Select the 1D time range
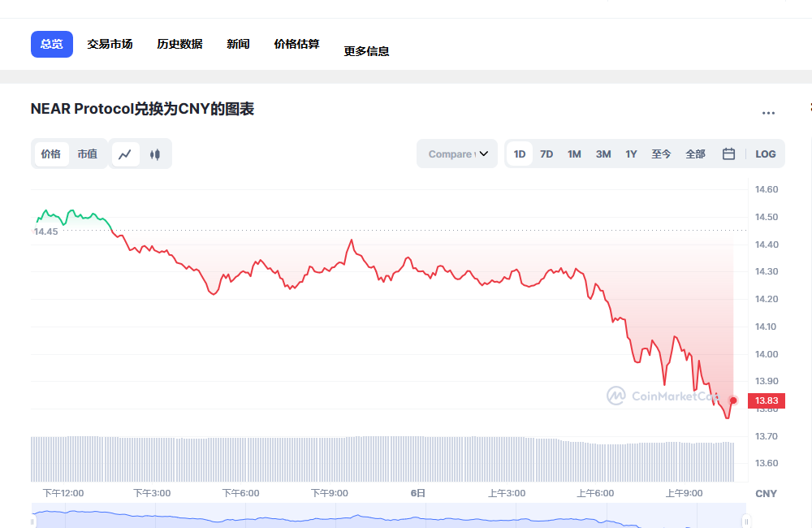Screen dimensions: 812x528 [x=519, y=154]
